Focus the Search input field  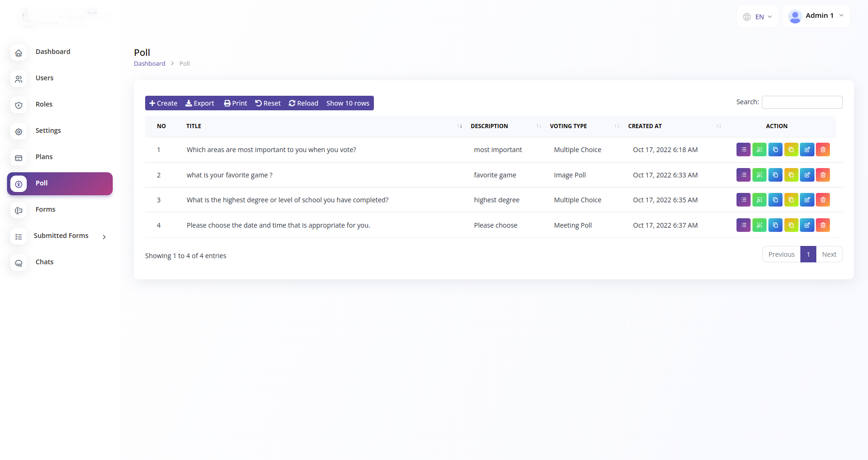click(802, 102)
